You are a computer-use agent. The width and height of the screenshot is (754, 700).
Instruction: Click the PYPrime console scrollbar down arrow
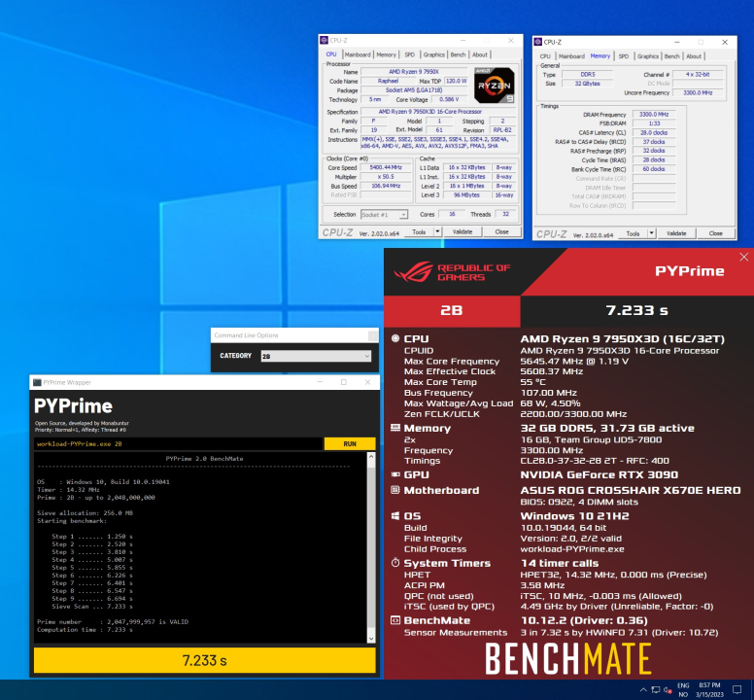[371, 639]
